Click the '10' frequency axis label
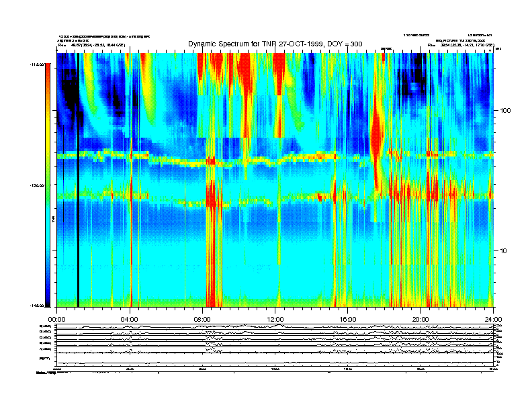 [504, 250]
